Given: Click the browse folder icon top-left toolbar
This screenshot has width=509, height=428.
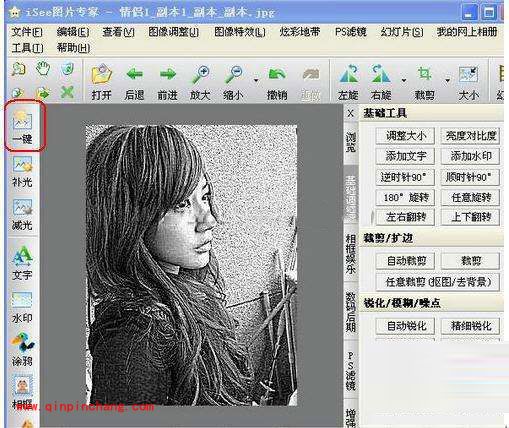Looking at the screenshot, I should point(18,69).
